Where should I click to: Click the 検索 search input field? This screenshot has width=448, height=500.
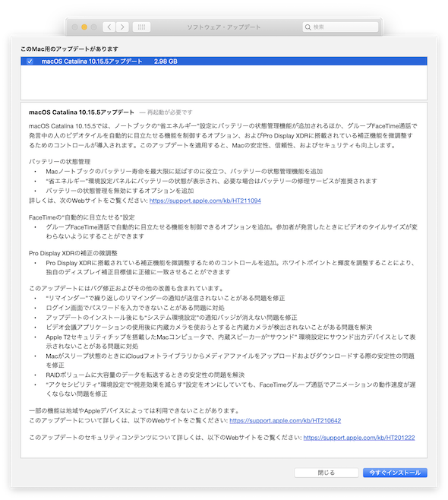point(340,27)
